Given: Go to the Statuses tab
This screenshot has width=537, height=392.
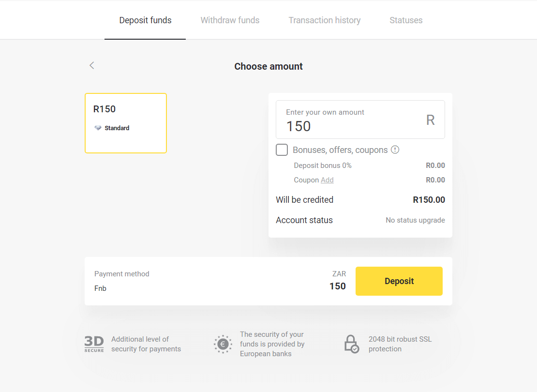Looking at the screenshot, I should tap(406, 20).
